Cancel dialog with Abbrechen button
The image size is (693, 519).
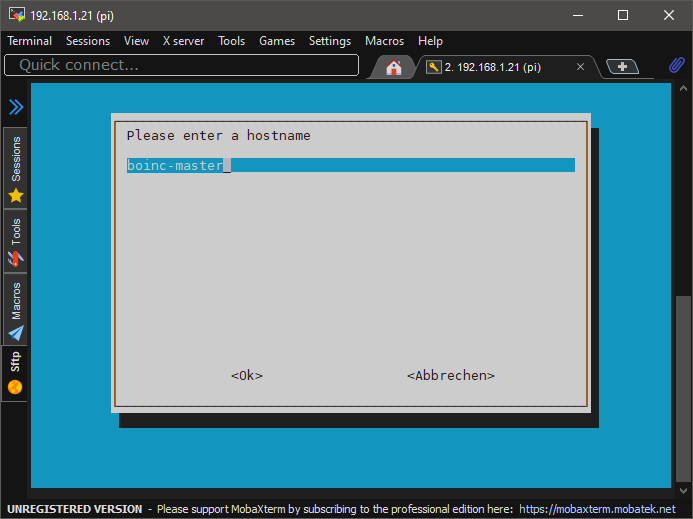click(450, 376)
